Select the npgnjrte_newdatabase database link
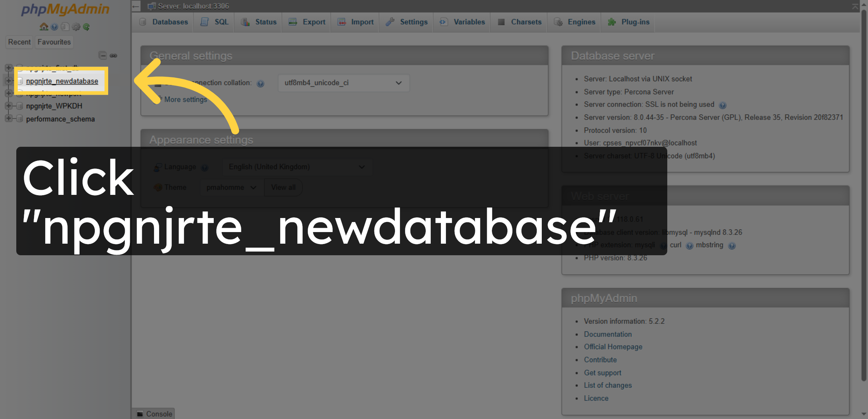Image resolution: width=868 pixels, height=419 pixels. [61, 81]
